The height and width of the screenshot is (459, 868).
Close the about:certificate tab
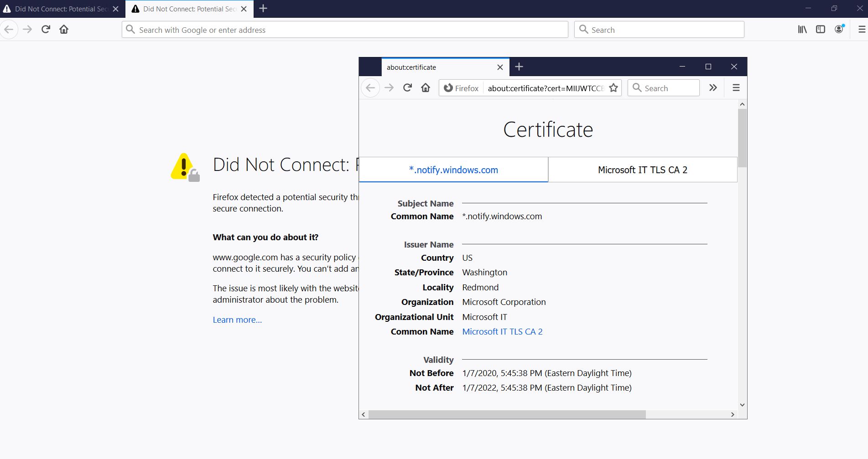pos(500,67)
